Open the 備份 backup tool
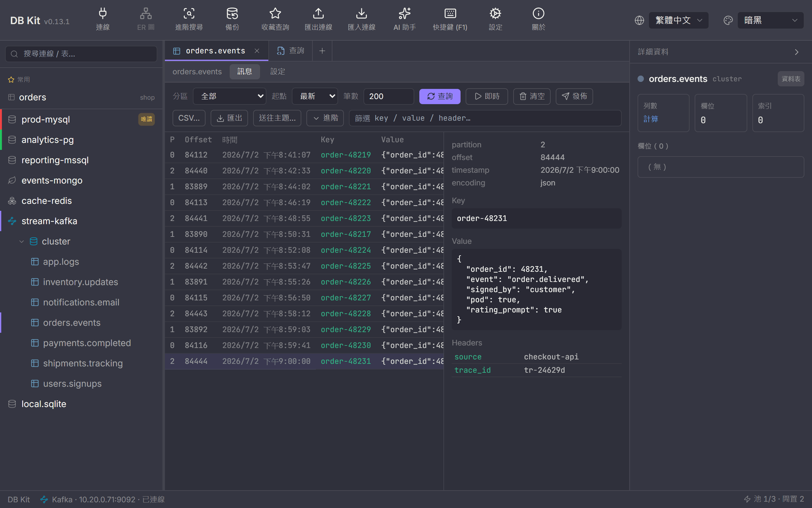Screen dimensions: 812x508 tap(232, 20)
